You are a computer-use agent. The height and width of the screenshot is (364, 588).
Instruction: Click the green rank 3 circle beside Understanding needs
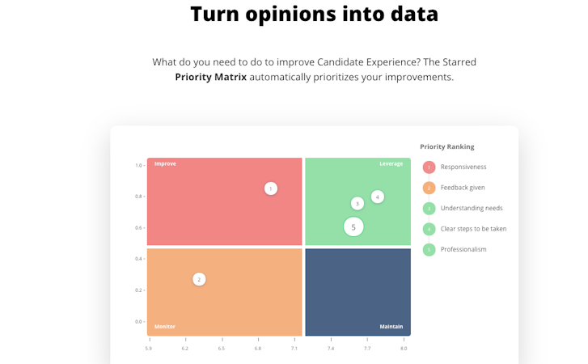coord(429,209)
